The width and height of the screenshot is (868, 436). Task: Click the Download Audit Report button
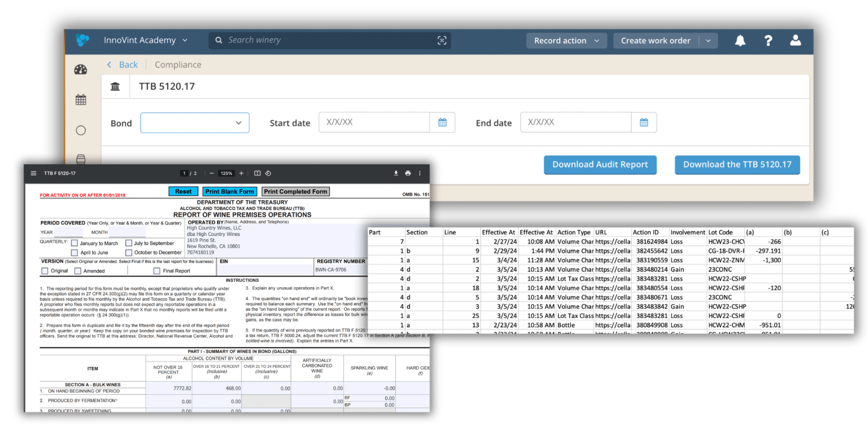point(600,165)
